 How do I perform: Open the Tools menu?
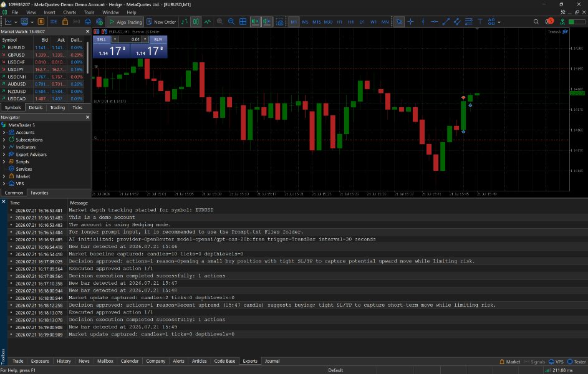coord(89,12)
